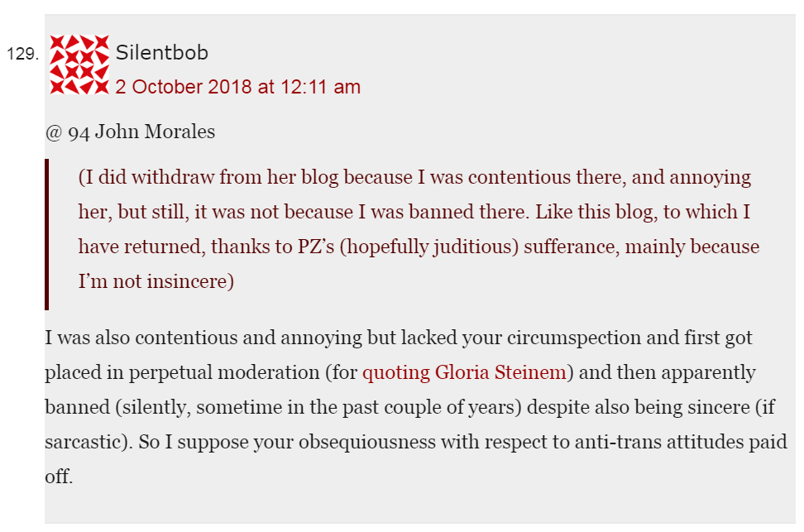Click the Silentbob username
Viewport: 804px width, 532px height.
coord(162,53)
